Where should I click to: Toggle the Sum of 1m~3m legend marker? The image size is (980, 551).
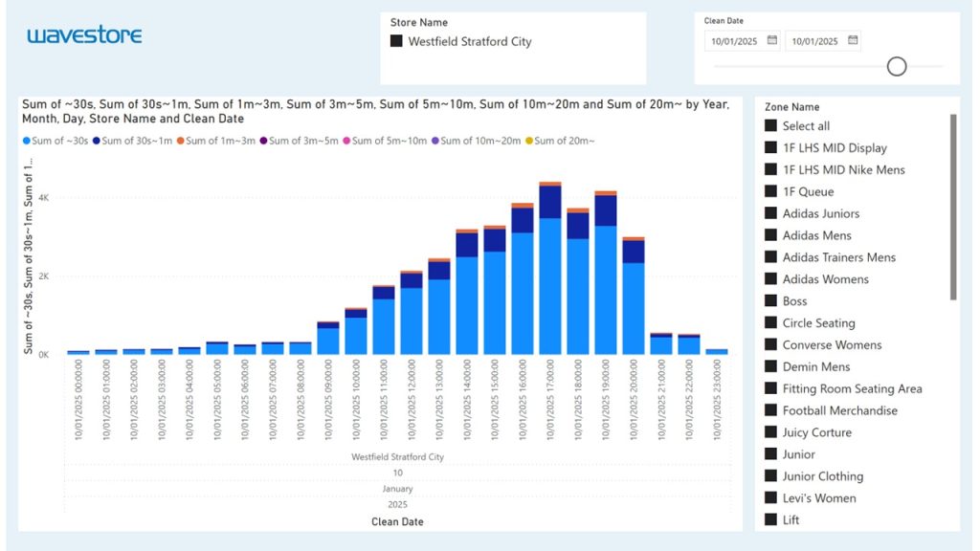[181, 141]
